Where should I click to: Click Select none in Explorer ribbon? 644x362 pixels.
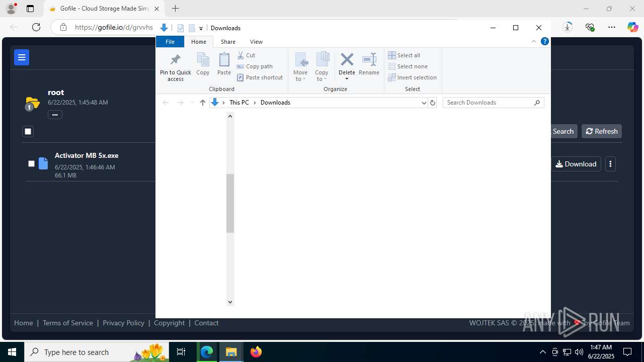click(408, 66)
